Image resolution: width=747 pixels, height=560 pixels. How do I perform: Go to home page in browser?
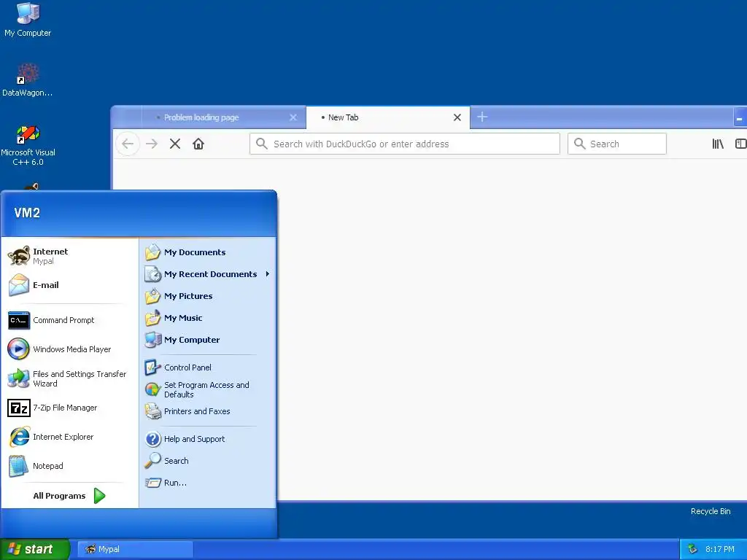(x=198, y=144)
